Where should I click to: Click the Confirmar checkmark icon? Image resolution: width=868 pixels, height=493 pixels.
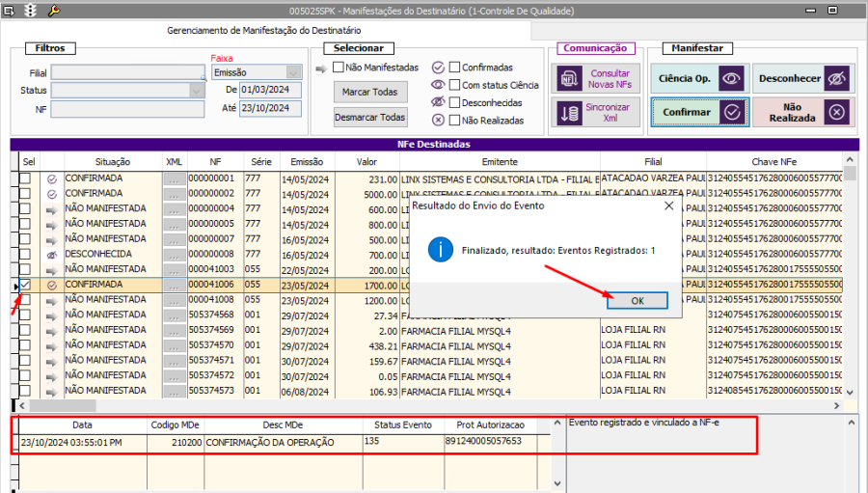[731, 112]
